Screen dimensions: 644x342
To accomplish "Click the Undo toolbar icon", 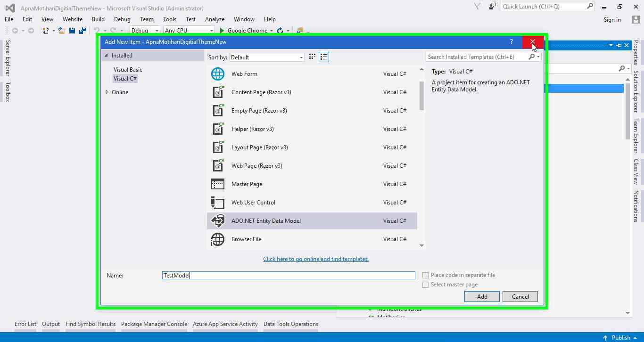I will pos(97,31).
